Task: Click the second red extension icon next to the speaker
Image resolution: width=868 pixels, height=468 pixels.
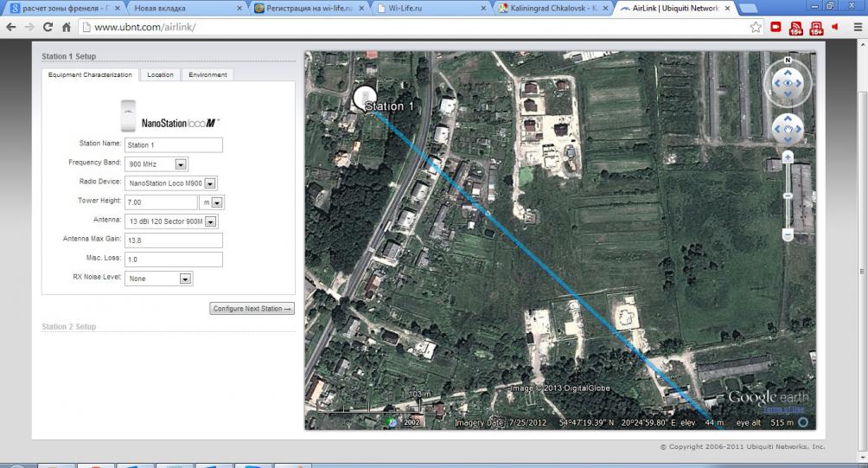Action: 816,28
